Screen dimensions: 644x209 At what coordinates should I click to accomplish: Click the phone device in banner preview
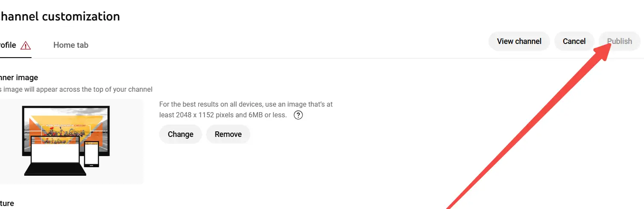pyautogui.click(x=91, y=154)
